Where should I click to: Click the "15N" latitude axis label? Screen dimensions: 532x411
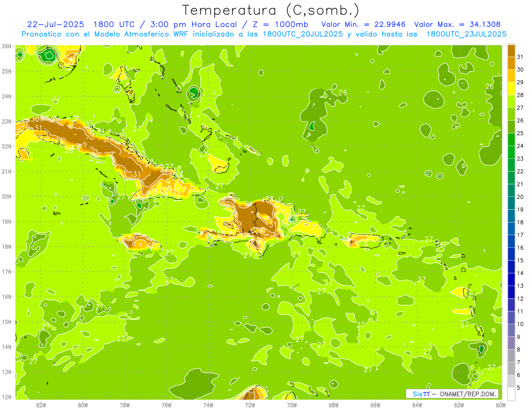[7, 321]
